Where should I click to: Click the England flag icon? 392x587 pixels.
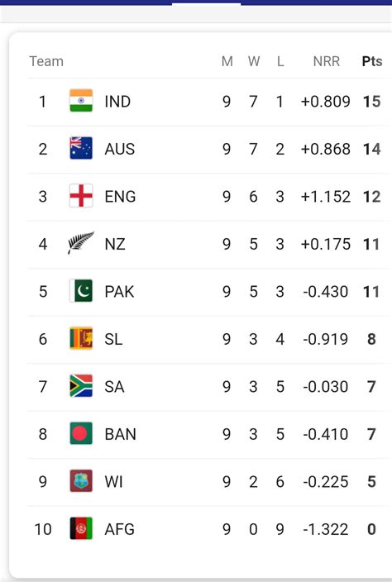[81, 196]
